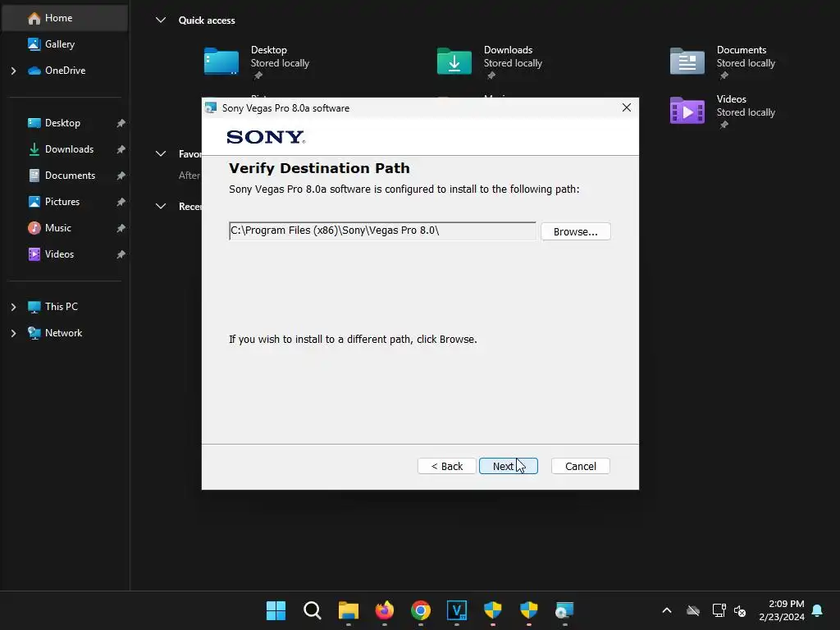Open taskbar Search
840x630 pixels.
point(313,610)
